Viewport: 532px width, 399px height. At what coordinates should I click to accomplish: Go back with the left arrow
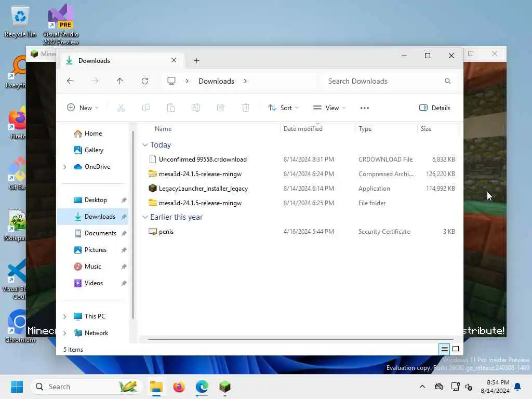(70, 81)
